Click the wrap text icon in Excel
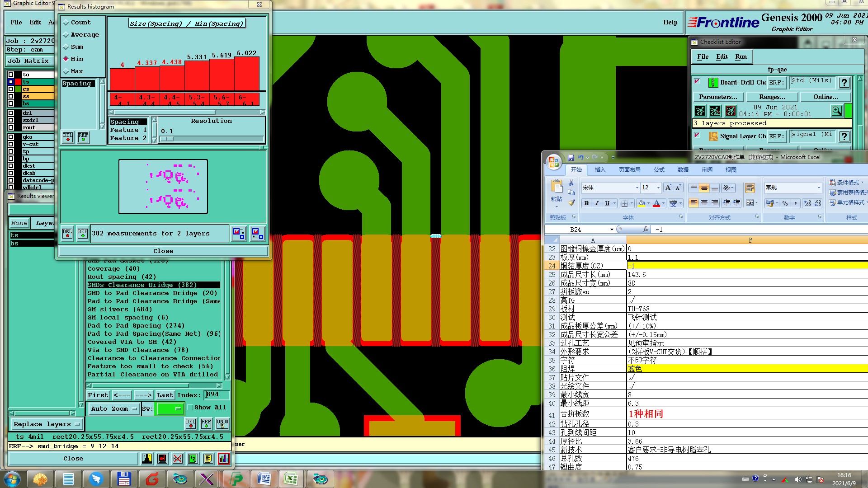Screen dimensions: 868x488 pyautogui.click(x=750, y=188)
